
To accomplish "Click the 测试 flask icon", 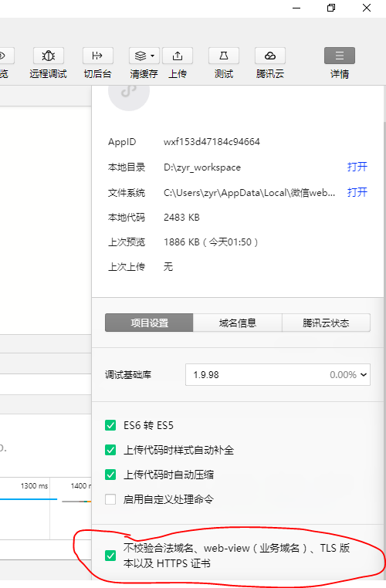I will pos(224,56).
